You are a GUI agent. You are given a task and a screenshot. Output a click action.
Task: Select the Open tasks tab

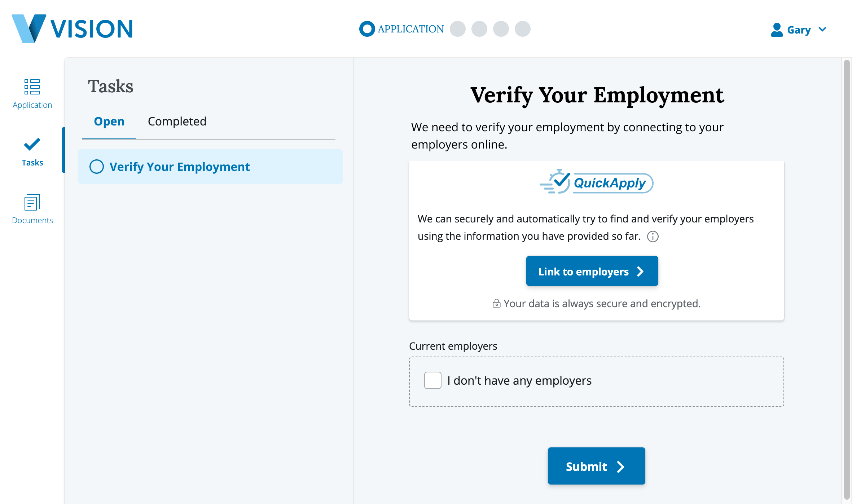[109, 121]
